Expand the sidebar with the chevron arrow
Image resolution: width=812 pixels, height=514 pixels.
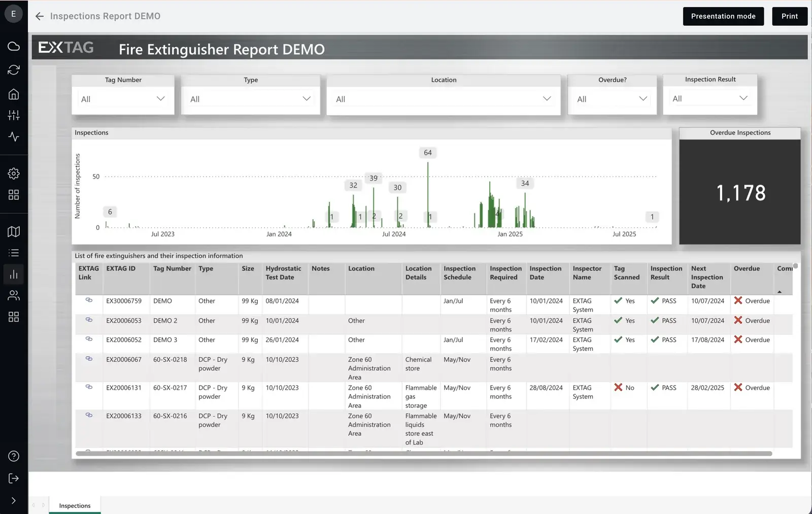pyautogui.click(x=14, y=501)
